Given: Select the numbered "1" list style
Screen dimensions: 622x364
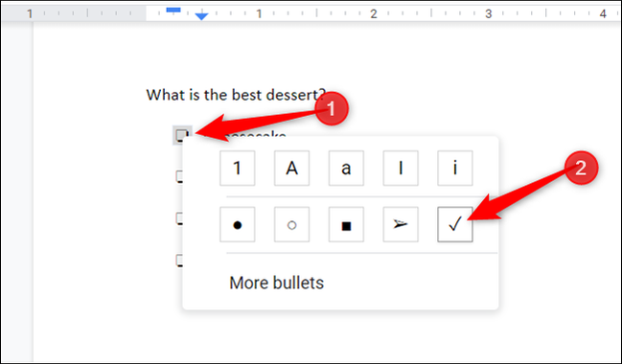Looking at the screenshot, I should [x=238, y=169].
